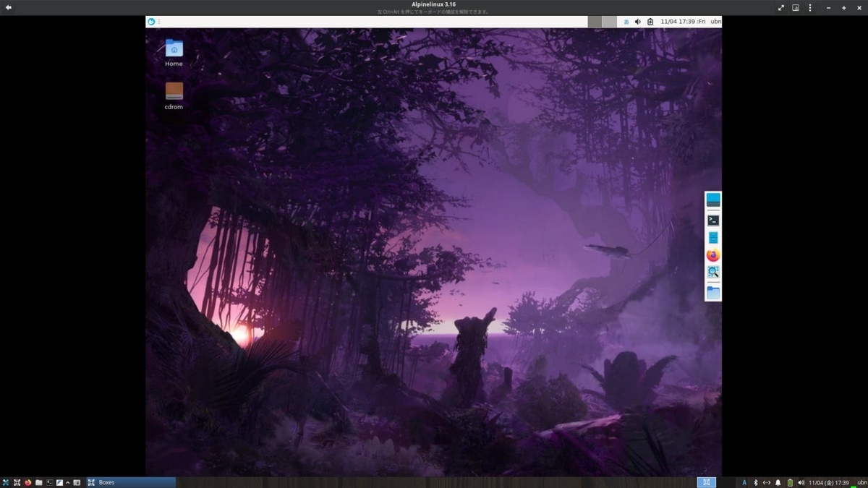Open the network connection tray icon
Image resolution: width=868 pixels, height=488 pixels.
click(x=767, y=482)
